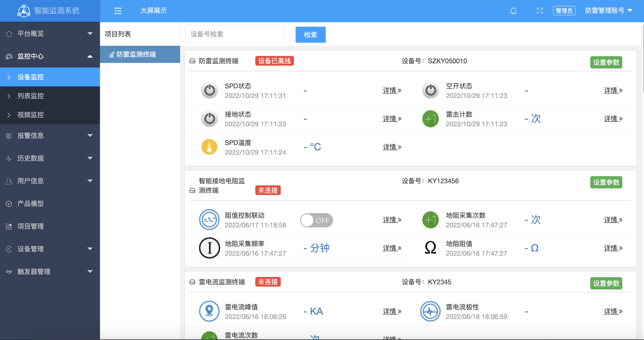Click the 地阻阻值 ohm symbol icon
Viewport: 644px width, 340px height.
pyautogui.click(x=430, y=248)
